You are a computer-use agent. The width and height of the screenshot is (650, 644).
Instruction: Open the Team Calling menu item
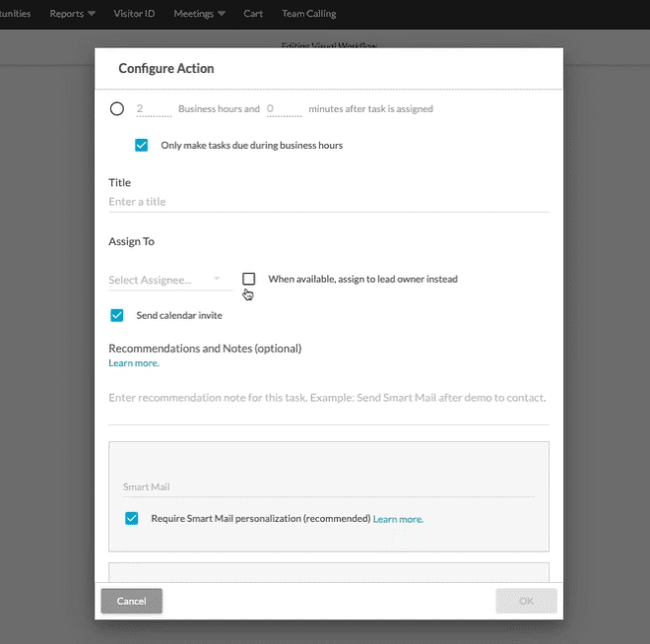(x=308, y=14)
